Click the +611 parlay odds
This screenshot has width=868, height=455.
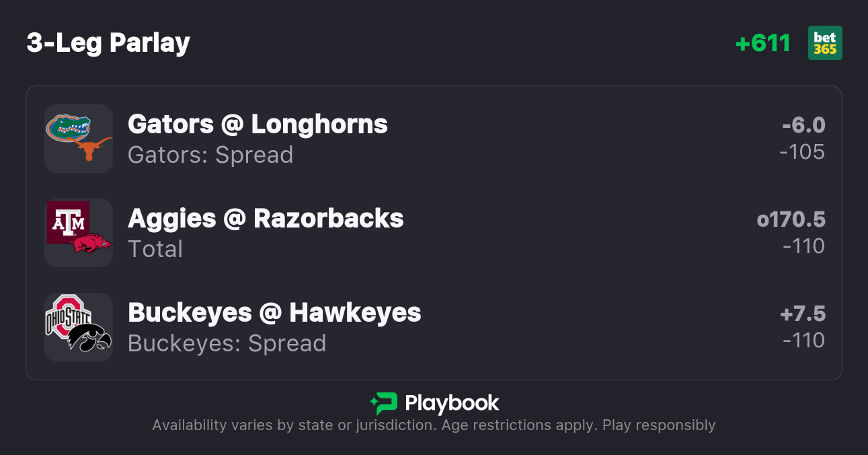[762, 43]
